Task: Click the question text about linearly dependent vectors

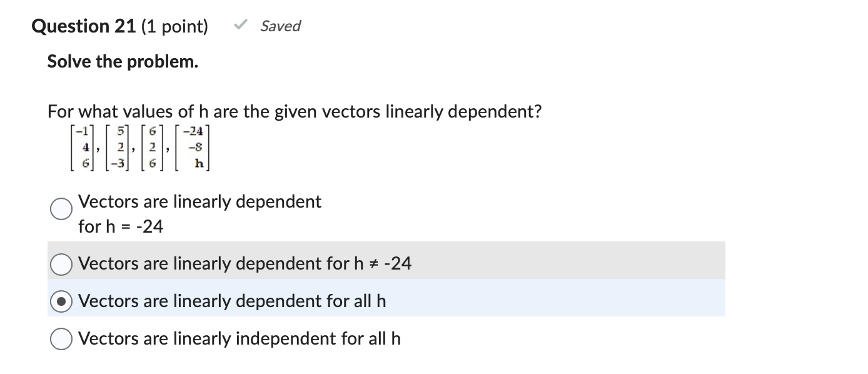Action: 294,111
